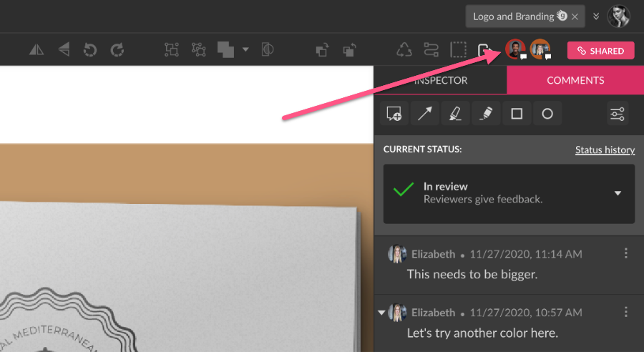The height and width of the screenshot is (352, 644).
Task: Rotate clockwise using the toolbar icon
Action: 117,50
